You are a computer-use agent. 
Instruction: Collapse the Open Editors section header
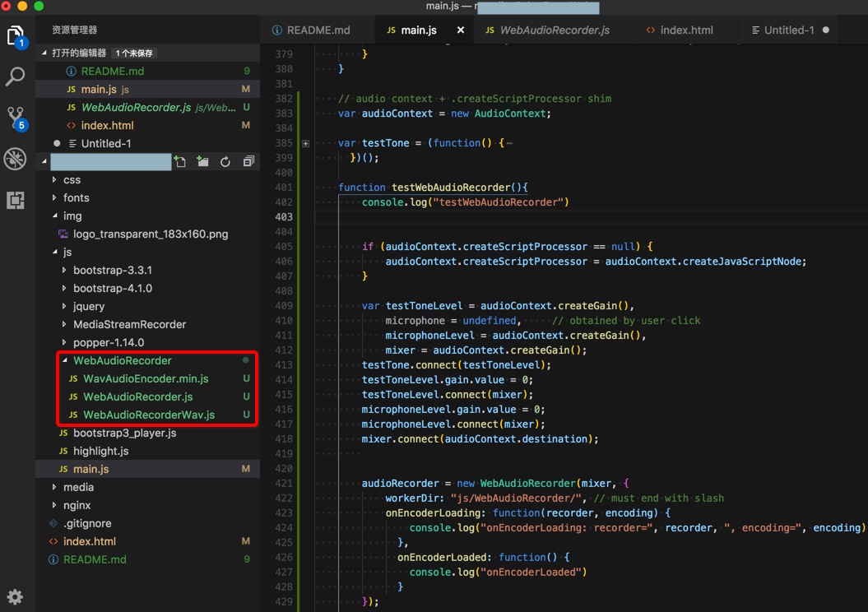78,53
